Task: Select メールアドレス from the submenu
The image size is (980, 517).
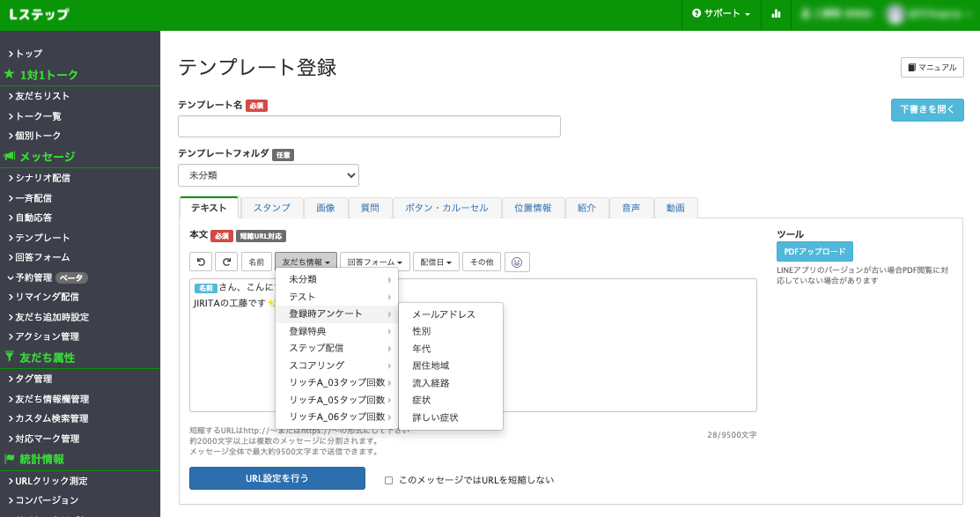Action: tap(444, 314)
